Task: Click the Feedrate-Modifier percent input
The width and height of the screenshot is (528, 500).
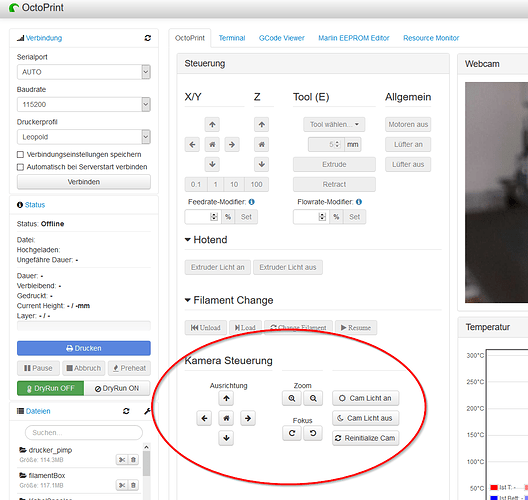Action: coord(203,217)
